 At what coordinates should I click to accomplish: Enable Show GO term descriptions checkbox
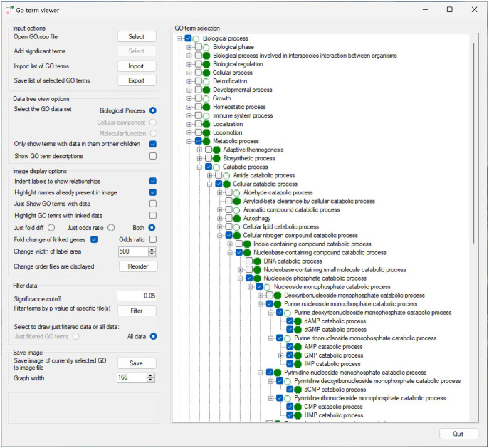pyautogui.click(x=153, y=156)
